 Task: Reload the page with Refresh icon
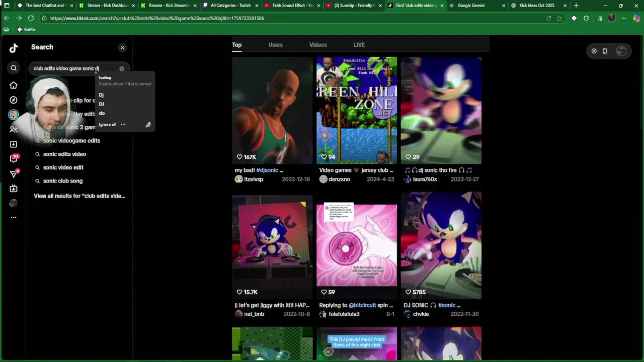click(31, 18)
